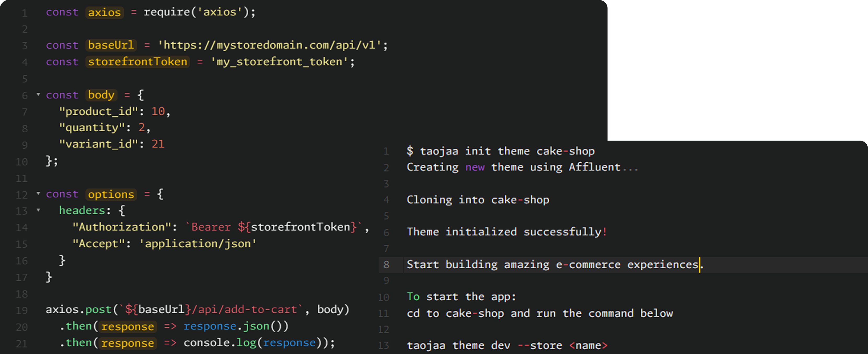Click the highlighted body variable on line 6
868x354 pixels.
click(x=101, y=95)
